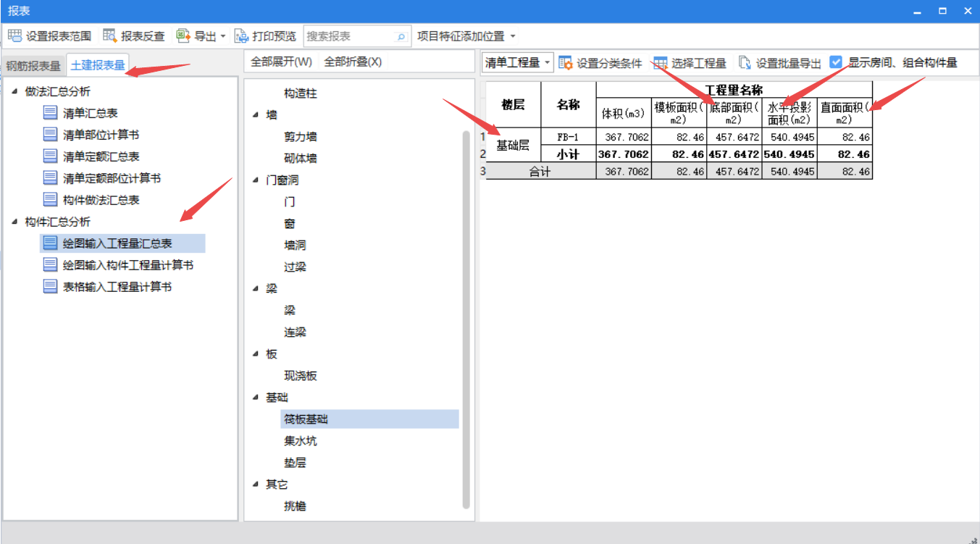The width and height of the screenshot is (980, 544).
Task: Click the 设置分类条件 icon
Action: click(566, 63)
